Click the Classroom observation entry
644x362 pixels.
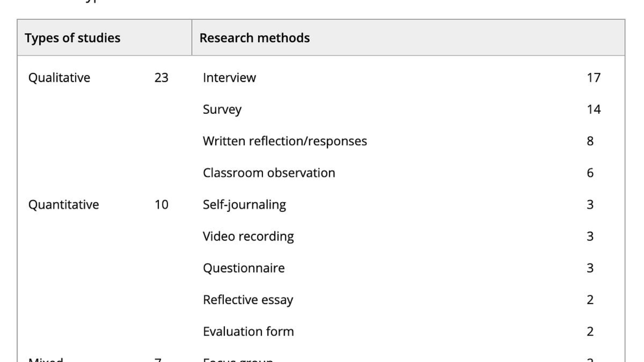269,173
